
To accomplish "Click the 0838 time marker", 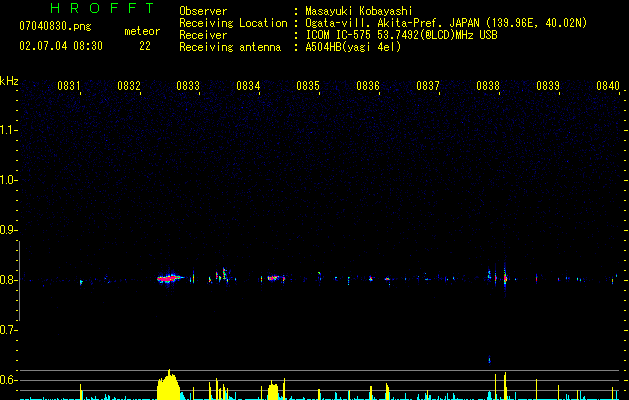I will coord(488,86).
